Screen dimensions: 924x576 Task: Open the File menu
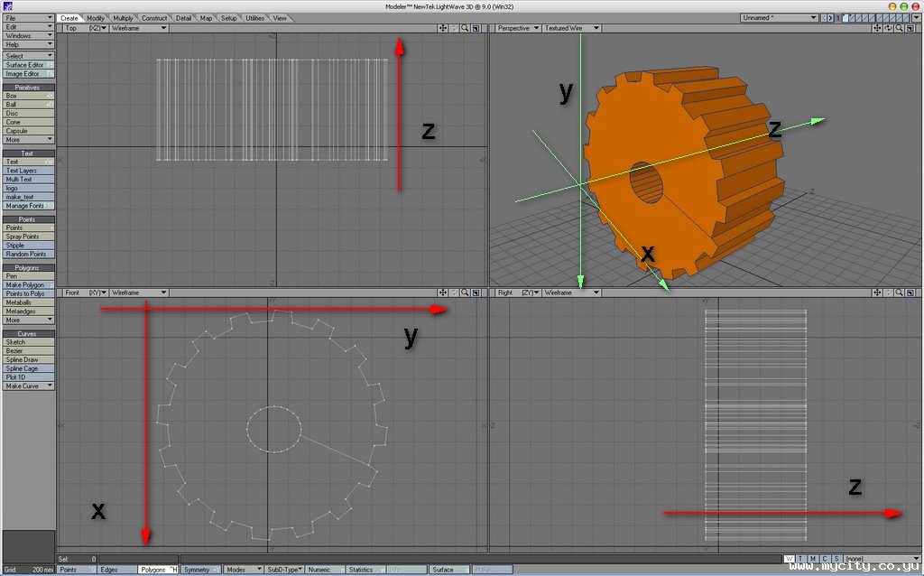[x=29, y=17]
